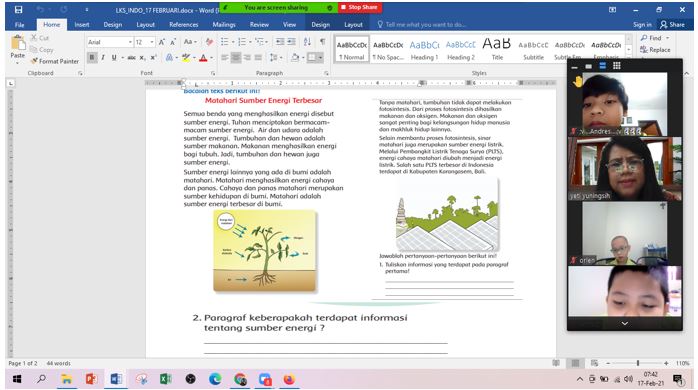
Task: Click the Clear All Formatting icon
Action: click(209, 42)
